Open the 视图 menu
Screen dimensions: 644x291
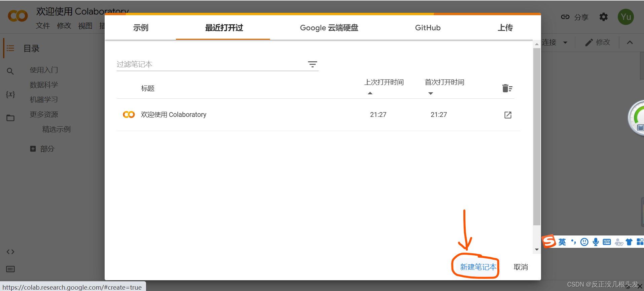coord(85,26)
